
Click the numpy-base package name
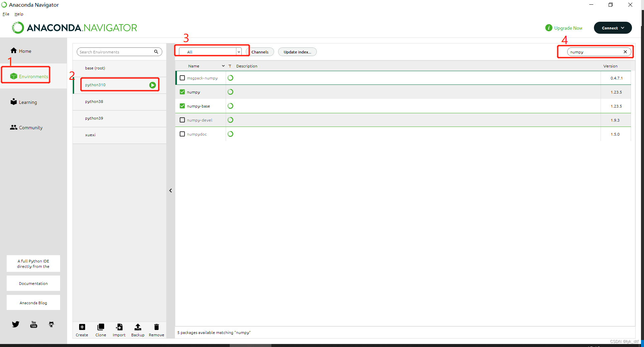pos(198,106)
